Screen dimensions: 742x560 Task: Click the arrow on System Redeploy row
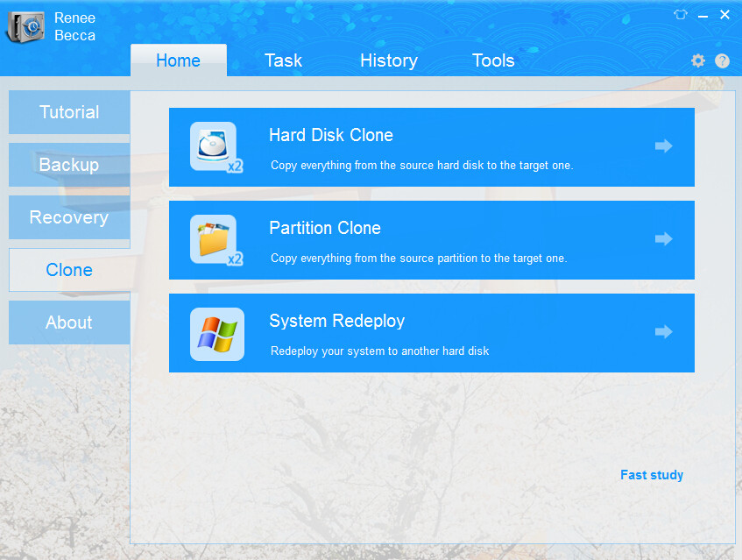(x=663, y=332)
